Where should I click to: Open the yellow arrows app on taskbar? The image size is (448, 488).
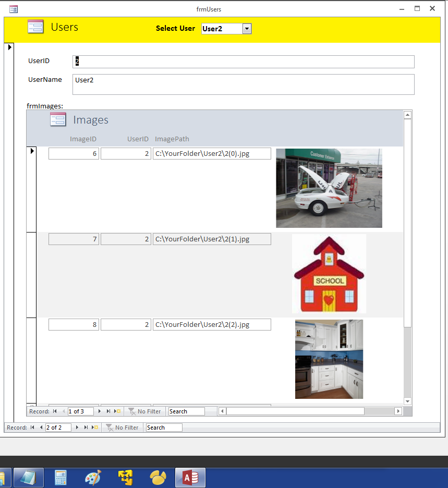tap(126, 478)
